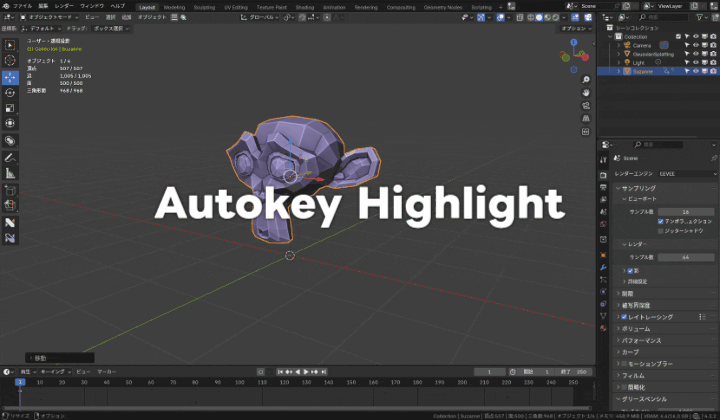This screenshot has width=720, height=420.
Task: Open the Tool properties tab
Action: [x=603, y=159]
